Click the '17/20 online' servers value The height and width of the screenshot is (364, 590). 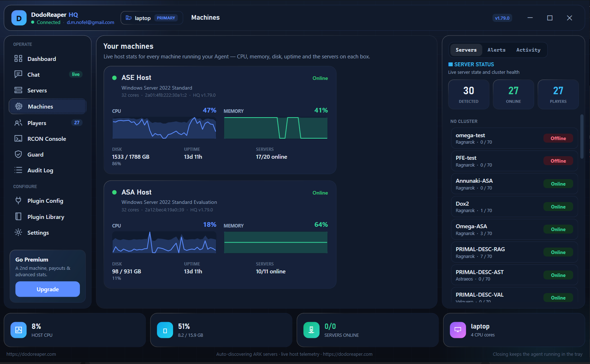(x=272, y=157)
